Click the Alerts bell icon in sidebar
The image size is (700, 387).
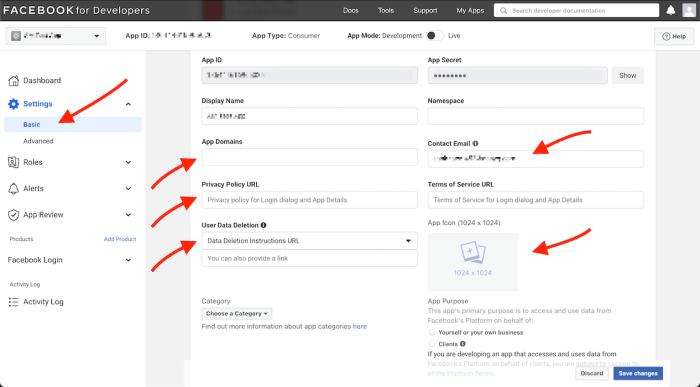[13, 188]
